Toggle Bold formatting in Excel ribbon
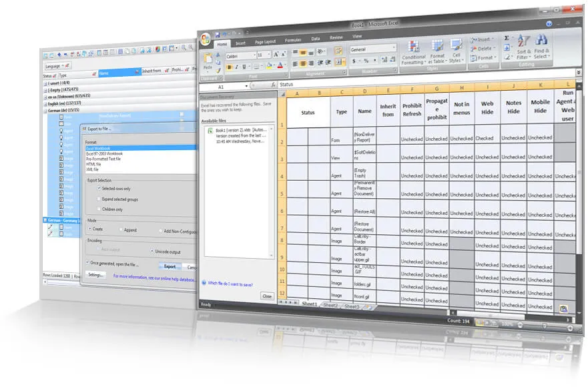Image resolution: width=588 pixels, height=387 pixels. 230,67
